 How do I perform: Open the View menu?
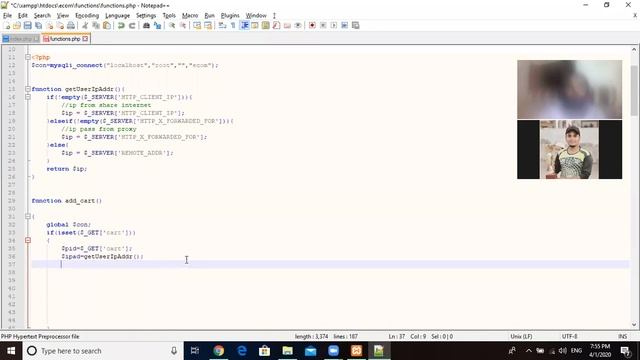(x=62, y=16)
